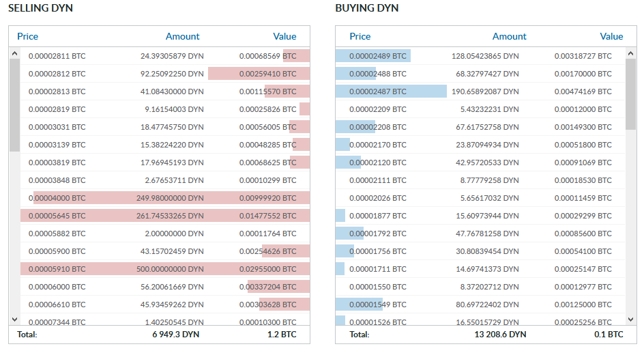Screen dimensions: 644x353
Task: Sort buy orders by Amount header
Action: 510,36
